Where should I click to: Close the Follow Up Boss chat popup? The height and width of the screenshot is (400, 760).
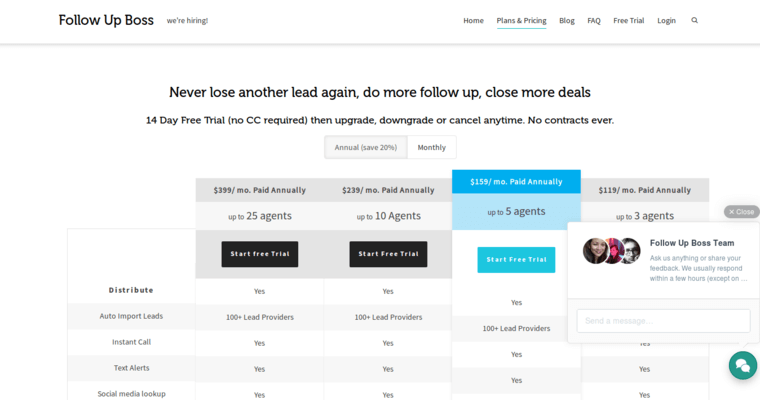point(741,212)
